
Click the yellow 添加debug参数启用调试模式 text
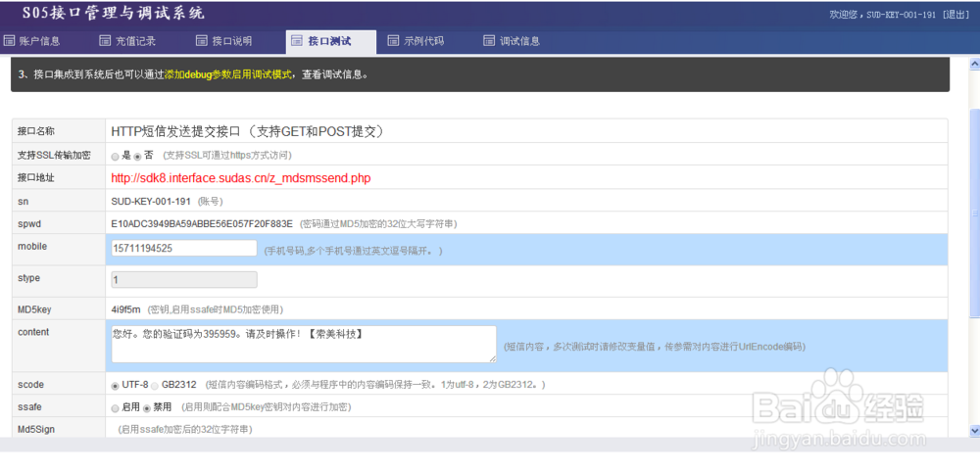(x=228, y=75)
